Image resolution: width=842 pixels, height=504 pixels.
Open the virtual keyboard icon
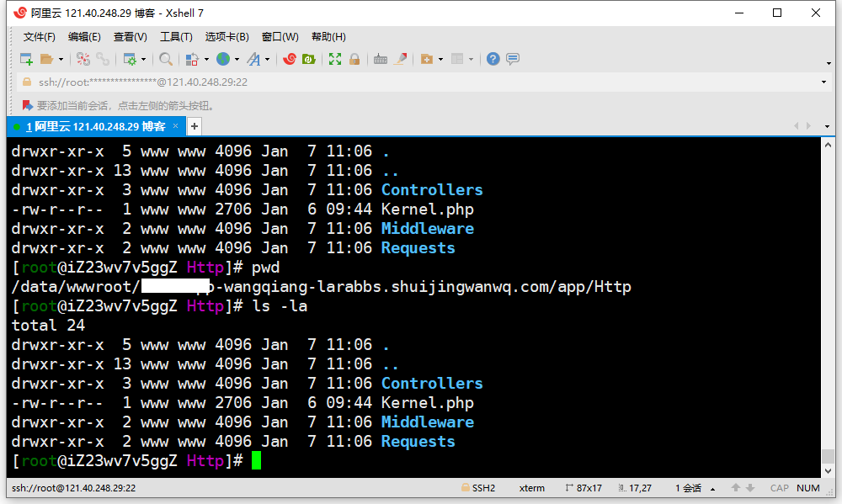coord(381,59)
